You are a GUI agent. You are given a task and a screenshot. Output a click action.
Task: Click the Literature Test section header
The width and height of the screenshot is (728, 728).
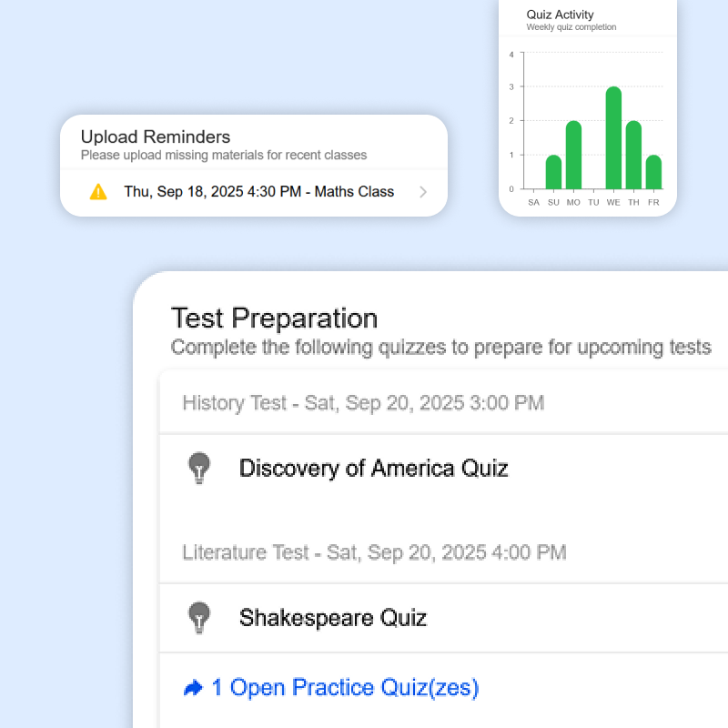tap(374, 552)
